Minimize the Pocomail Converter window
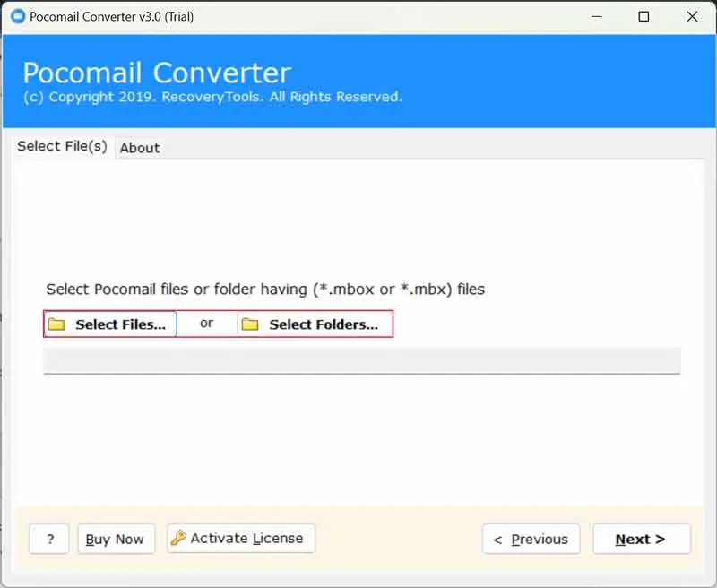The width and height of the screenshot is (717, 588). pos(595,16)
